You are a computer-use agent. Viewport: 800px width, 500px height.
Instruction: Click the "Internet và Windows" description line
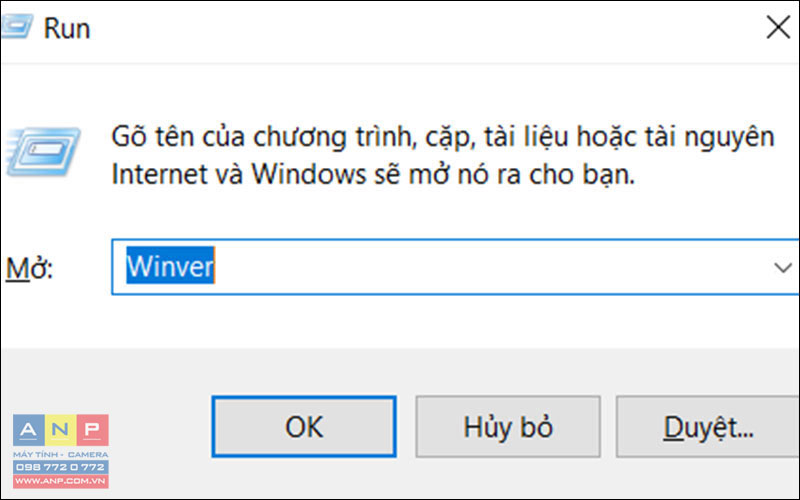373,174
